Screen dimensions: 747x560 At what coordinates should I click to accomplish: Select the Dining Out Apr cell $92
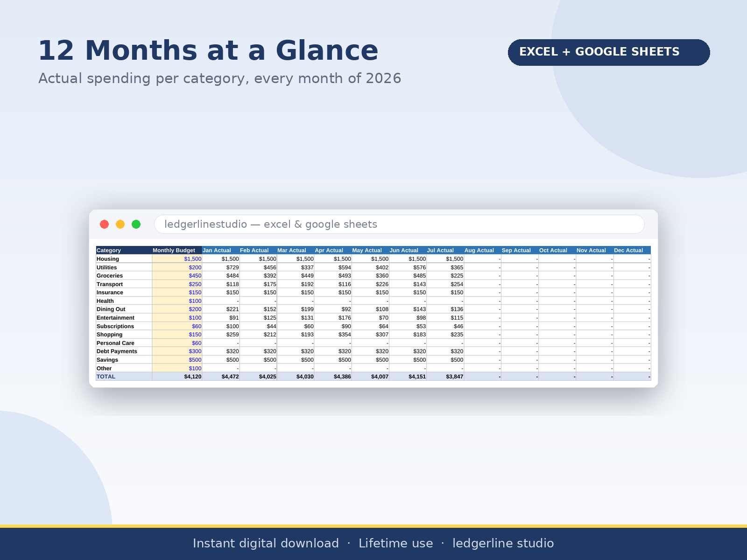(x=333, y=309)
